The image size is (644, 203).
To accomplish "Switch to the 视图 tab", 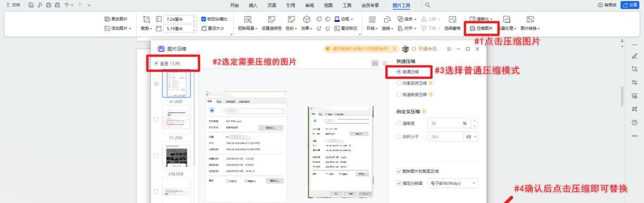I will pos(328,5).
